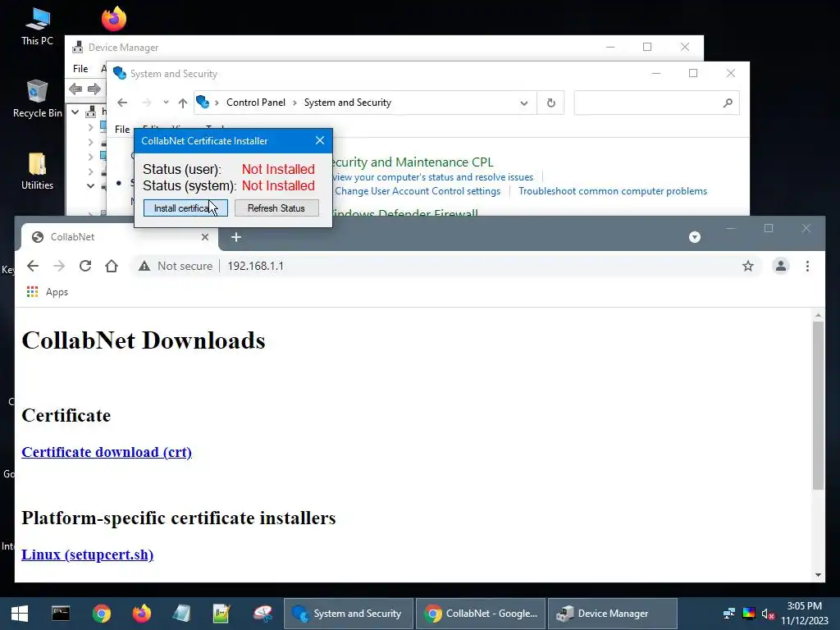
Task: Launch Firefox from taskbar
Action: (x=141, y=614)
